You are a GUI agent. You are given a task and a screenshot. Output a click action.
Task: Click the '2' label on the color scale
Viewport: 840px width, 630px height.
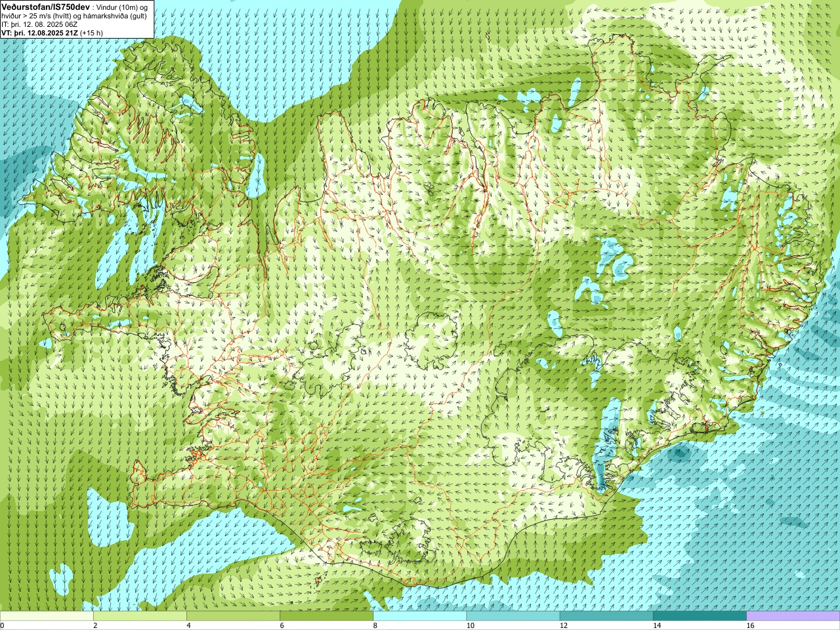95,625
